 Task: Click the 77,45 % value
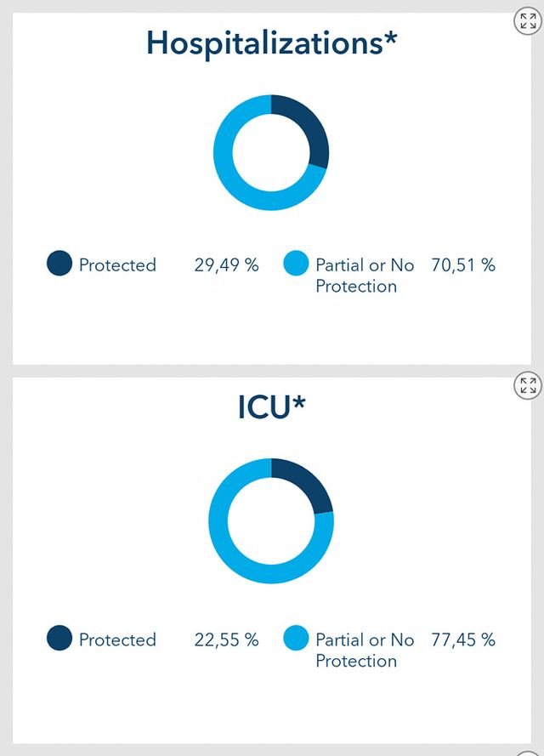pos(463,639)
